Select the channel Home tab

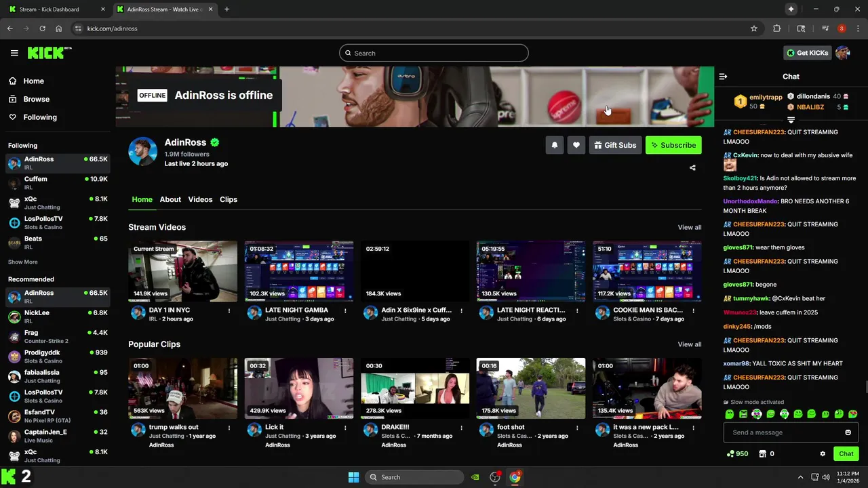tap(142, 199)
